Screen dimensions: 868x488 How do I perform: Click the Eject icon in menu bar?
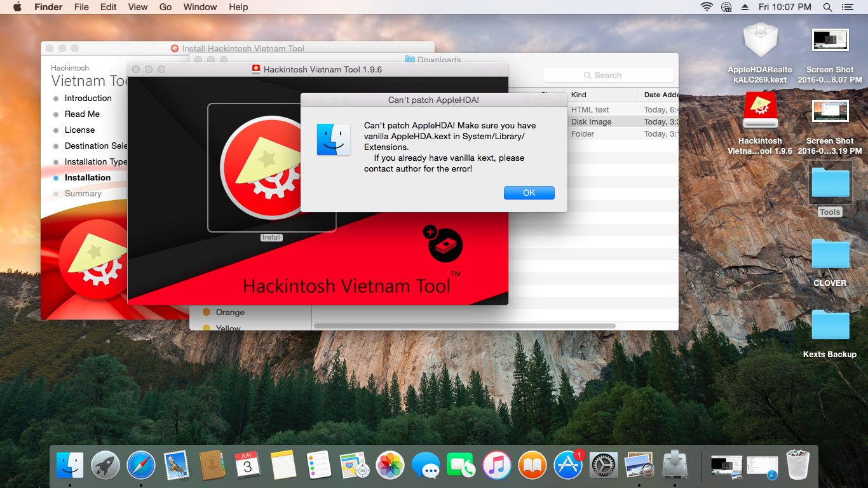pyautogui.click(x=745, y=7)
